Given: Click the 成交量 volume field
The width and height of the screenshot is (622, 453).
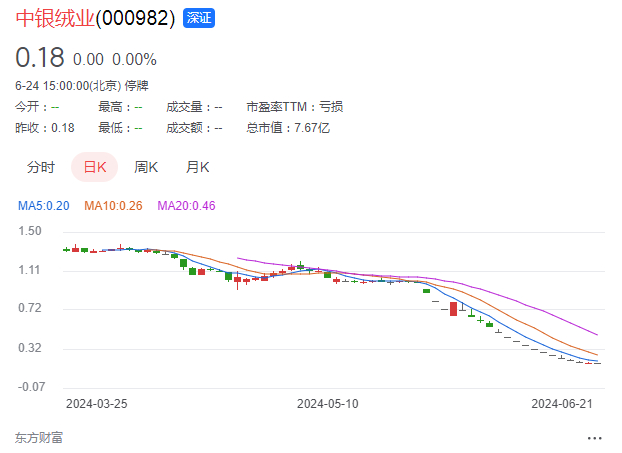Looking at the screenshot, I should click(x=194, y=107).
